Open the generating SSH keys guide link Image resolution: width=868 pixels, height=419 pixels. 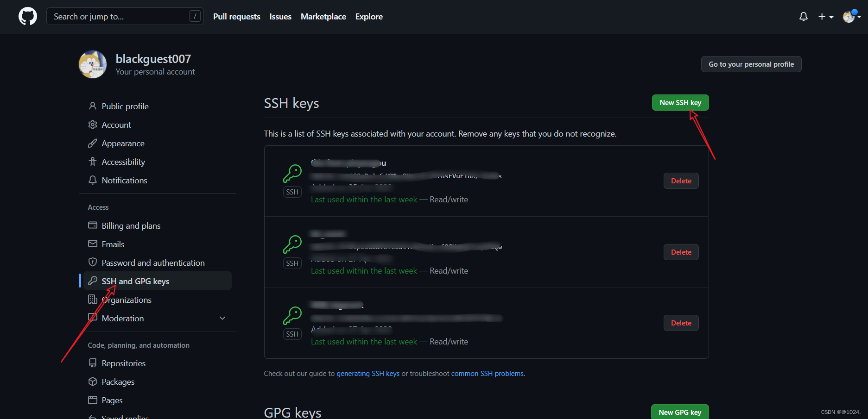368,374
